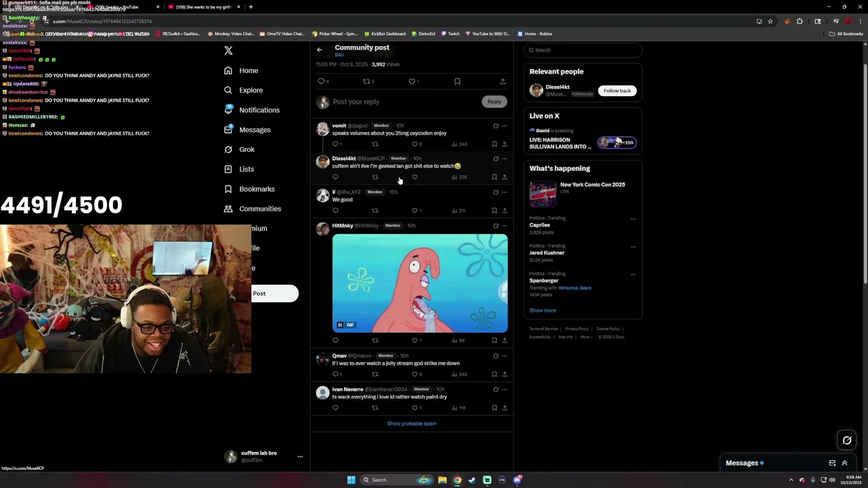The height and width of the screenshot is (488, 868).
Task: Open more options for Jared Kushner trend
Action: [633, 247]
